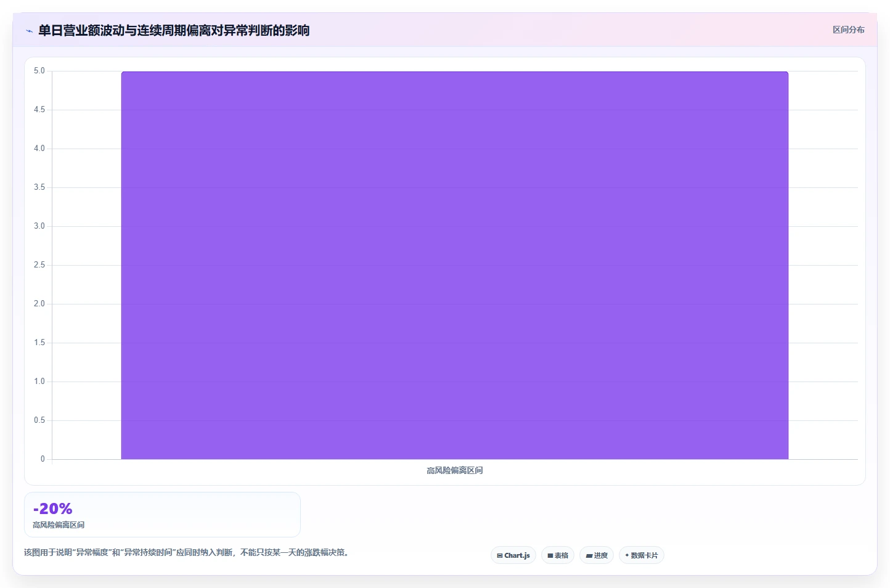This screenshot has height=588, width=890.
Task: Click the y-axis value 0.5
Action: click(x=39, y=420)
